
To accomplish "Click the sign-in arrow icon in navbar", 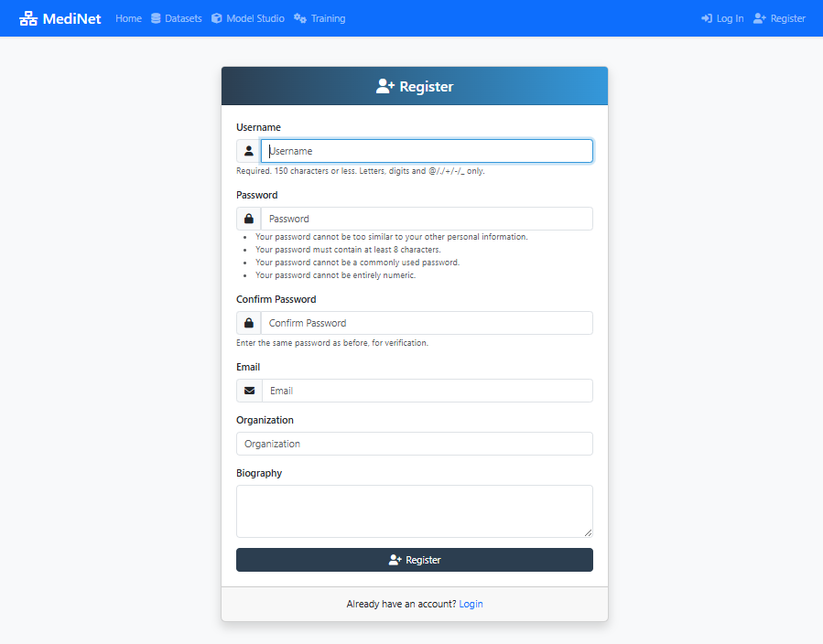I will pos(707,18).
